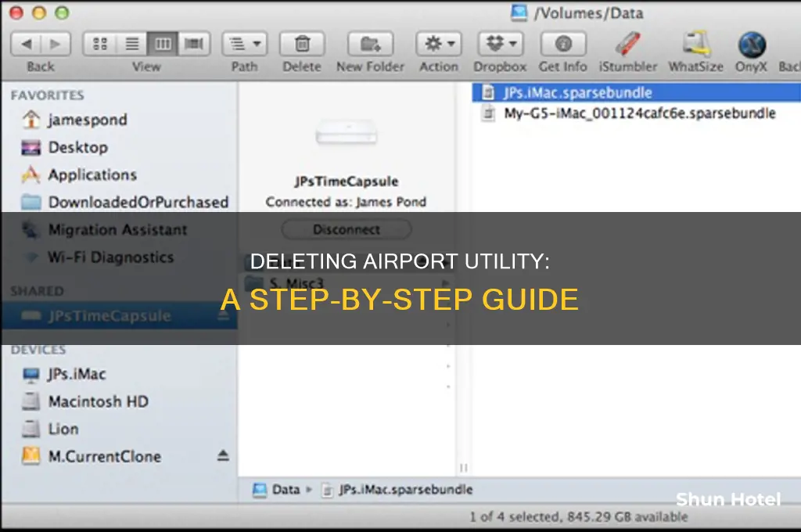Eject the M.CurrentClone volume
This screenshot has width=801, height=532.
[223, 455]
